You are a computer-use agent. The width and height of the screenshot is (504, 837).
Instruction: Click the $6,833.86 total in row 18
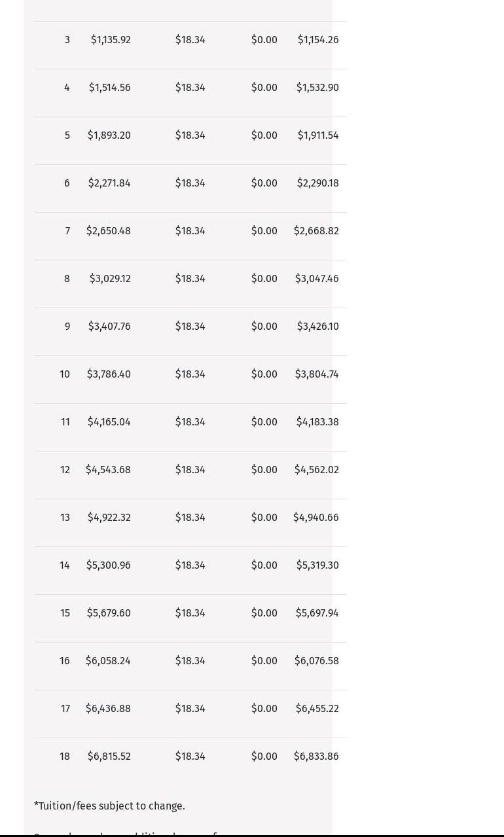(x=316, y=757)
